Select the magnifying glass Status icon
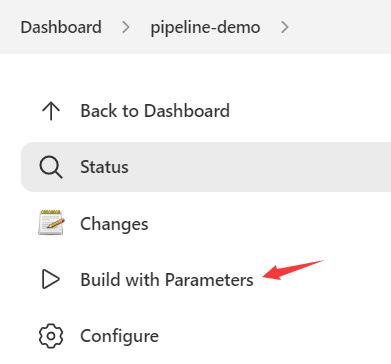Image resolution: width=391 pixels, height=364 pixels. [51, 167]
